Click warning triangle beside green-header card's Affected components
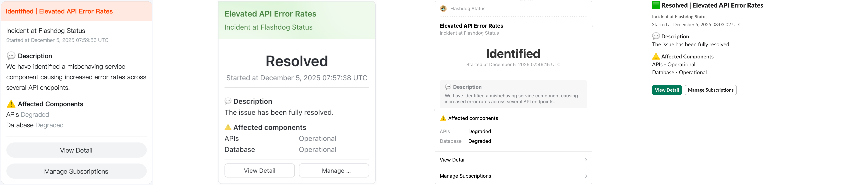The width and height of the screenshot is (868, 185). (228, 127)
